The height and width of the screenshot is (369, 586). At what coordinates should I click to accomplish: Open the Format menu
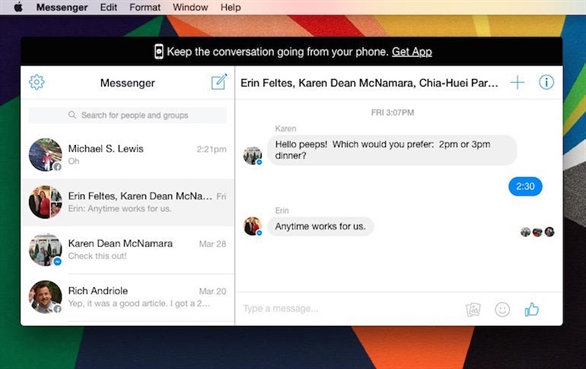click(145, 7)
